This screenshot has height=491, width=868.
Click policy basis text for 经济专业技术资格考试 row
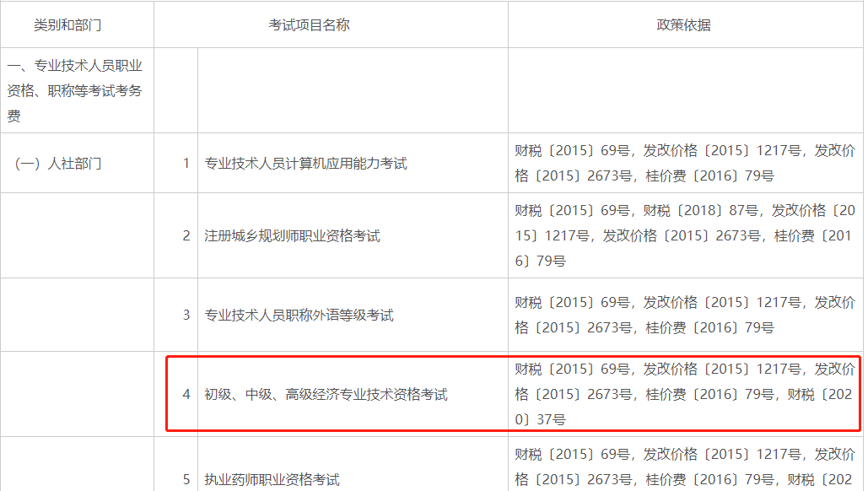point(684,394)
